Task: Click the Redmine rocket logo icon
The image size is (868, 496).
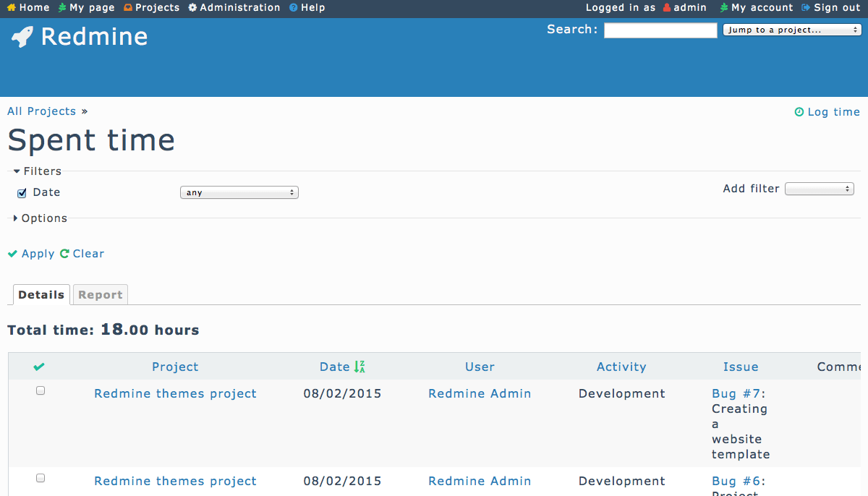Action: [22, 37]
